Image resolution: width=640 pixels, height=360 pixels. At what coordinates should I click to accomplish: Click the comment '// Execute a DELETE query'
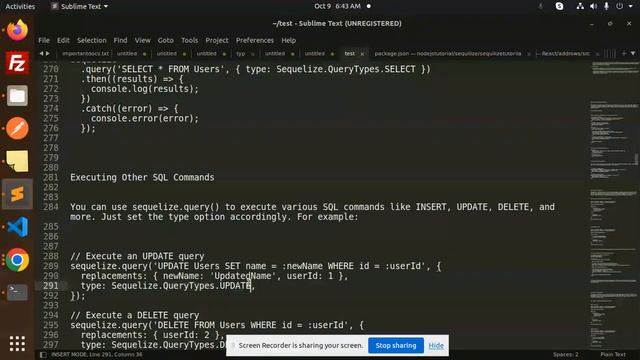point(135,316)
